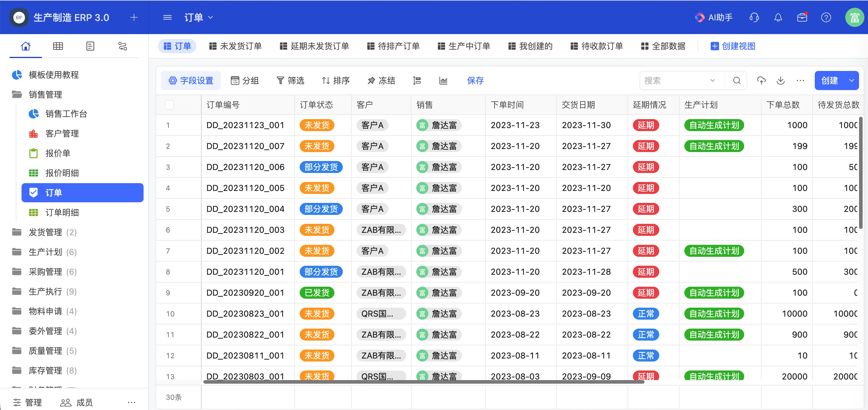This screenshot has height=410, width=868.
Task: Open the 分组 grouping option
Action: coord(245,81)
